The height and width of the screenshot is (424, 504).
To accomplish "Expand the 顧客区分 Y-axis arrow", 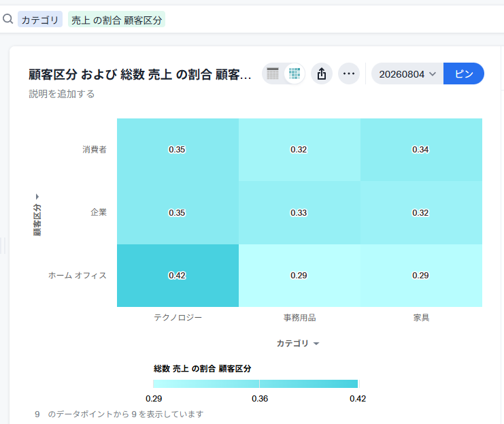I will (37, 197).
